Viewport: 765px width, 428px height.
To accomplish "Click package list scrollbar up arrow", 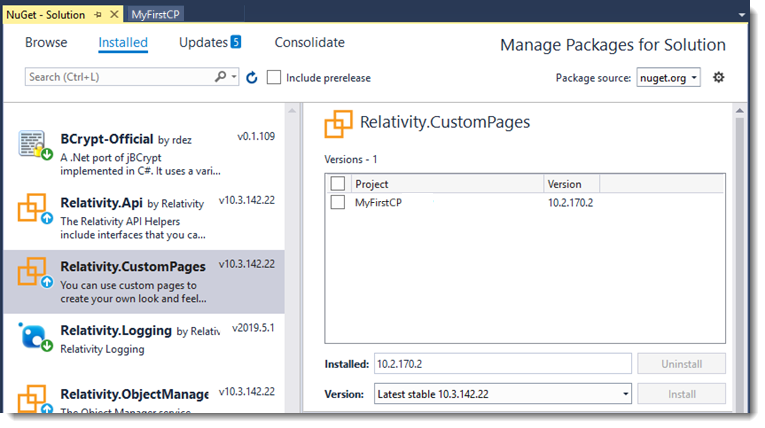I will click(292, 111).
